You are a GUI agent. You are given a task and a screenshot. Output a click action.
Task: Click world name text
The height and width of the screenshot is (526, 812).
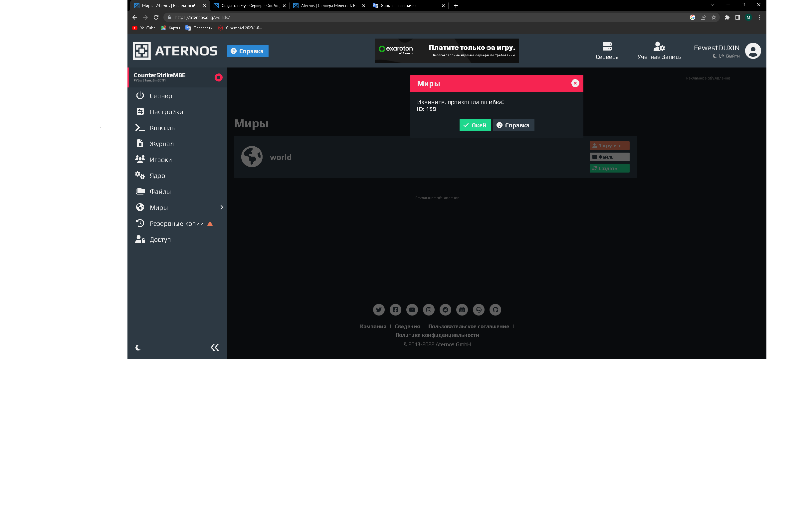281,158
